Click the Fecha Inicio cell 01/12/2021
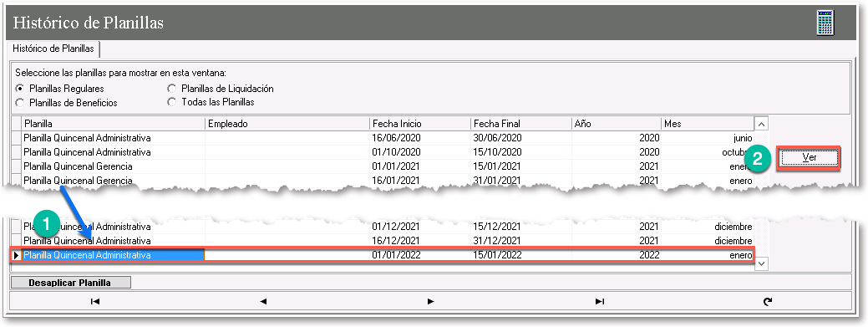 (420, 227)
